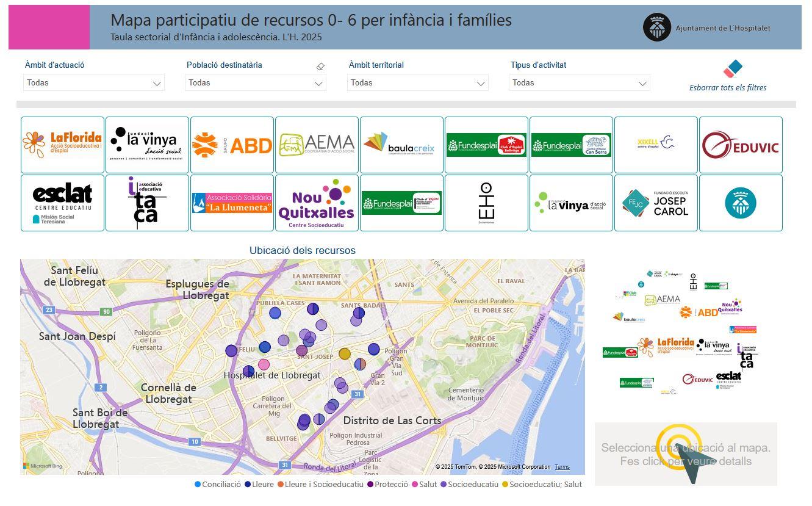This screenshot has height=506, width=812.
Task: Click the 'Ubicació dels recursos' map title
Action: tap(302, 250)
